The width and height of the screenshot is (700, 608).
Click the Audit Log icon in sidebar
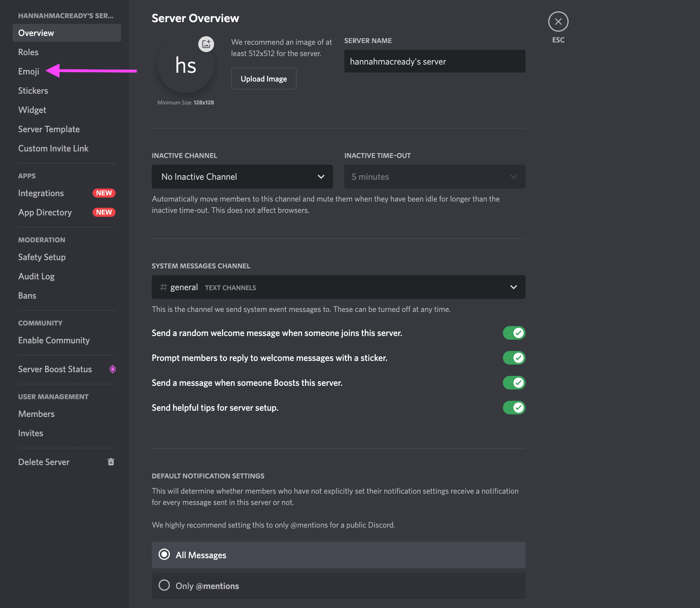coord(36,276)
